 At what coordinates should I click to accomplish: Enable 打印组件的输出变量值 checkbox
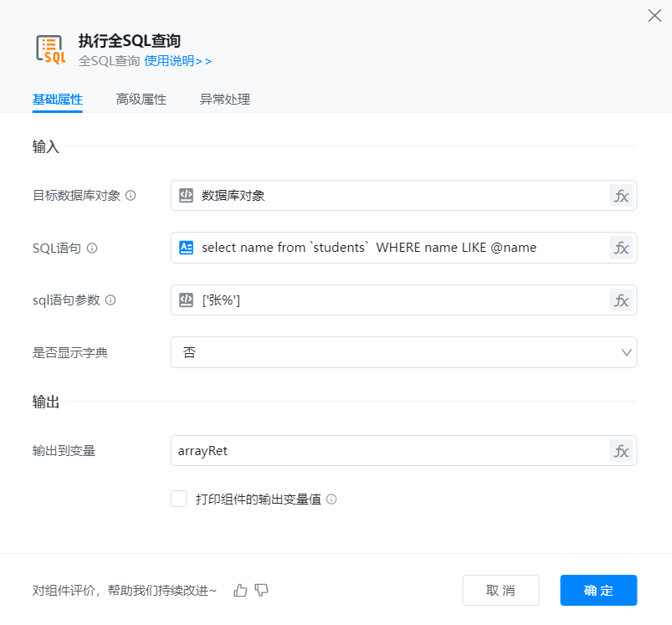(178, 499)
